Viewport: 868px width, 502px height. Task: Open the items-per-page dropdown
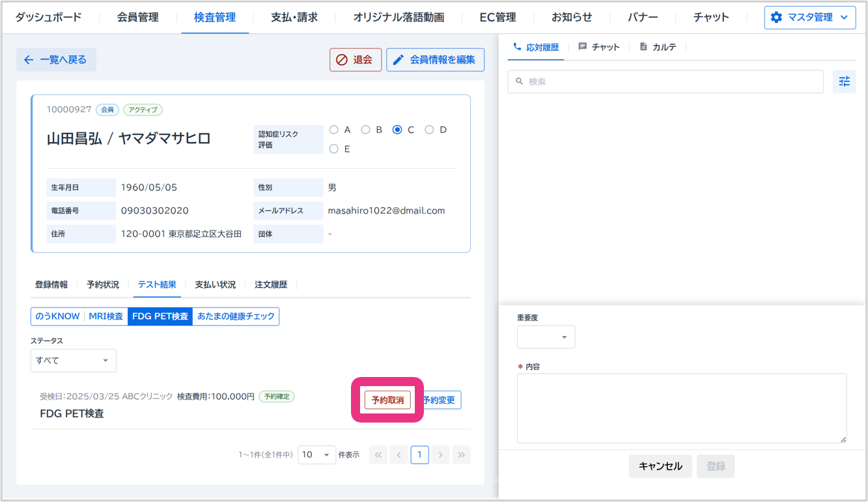[x=316, y=455]
